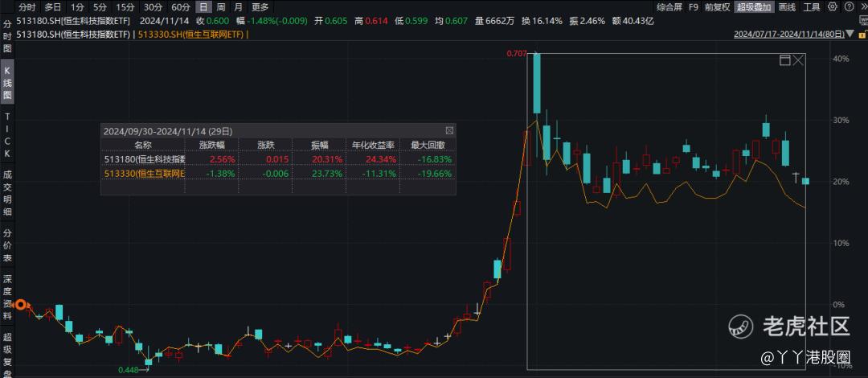Viewport: 868px width, 378px height.
Task: Open the 更多 periods dropdown
Action: (x=260, y=7)
